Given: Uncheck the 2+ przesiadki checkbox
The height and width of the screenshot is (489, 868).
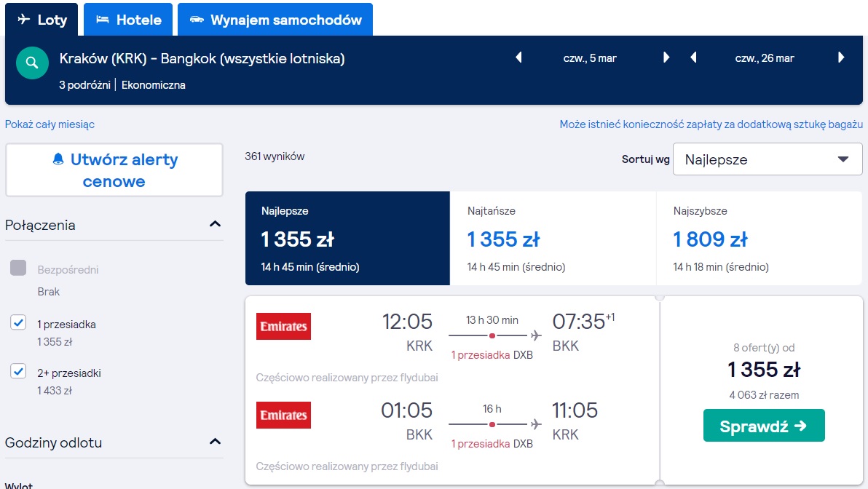Looking at the screenshot, I should tap(18, 371).
